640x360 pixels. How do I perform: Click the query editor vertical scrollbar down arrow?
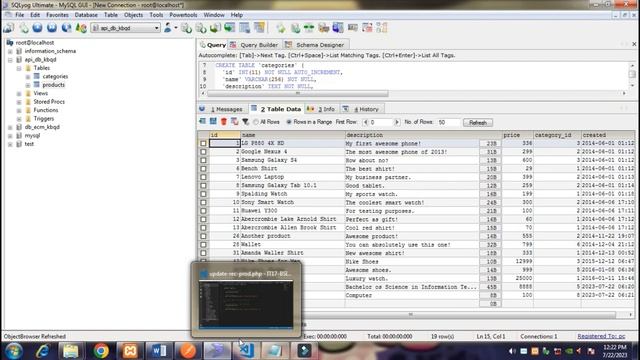[632, 85]
